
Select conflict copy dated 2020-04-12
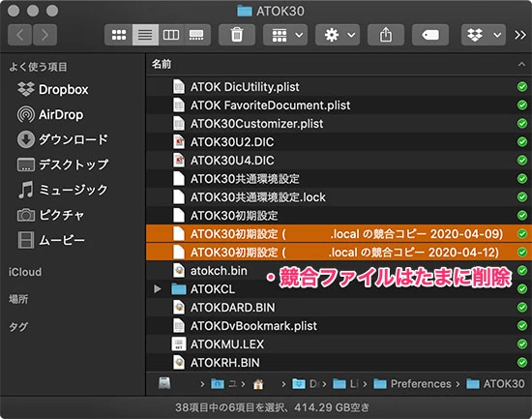339,252
